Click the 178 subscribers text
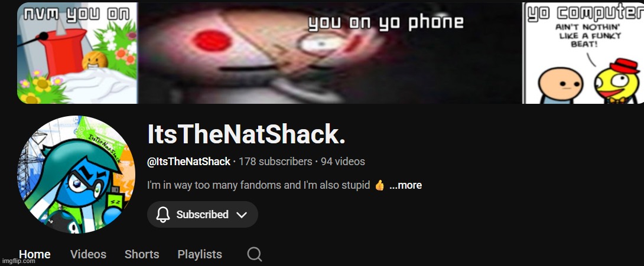Screen dimensions: 644x266 tap(275, 162)
